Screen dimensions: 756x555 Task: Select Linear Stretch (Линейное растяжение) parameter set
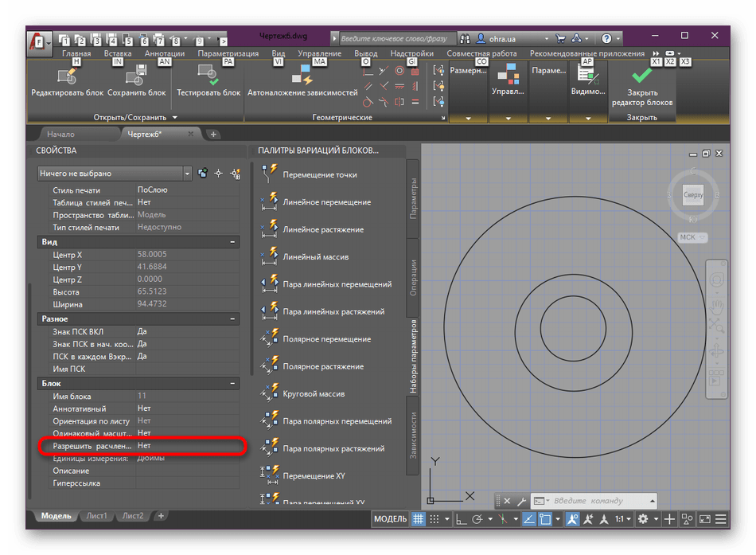click(323, 230)
